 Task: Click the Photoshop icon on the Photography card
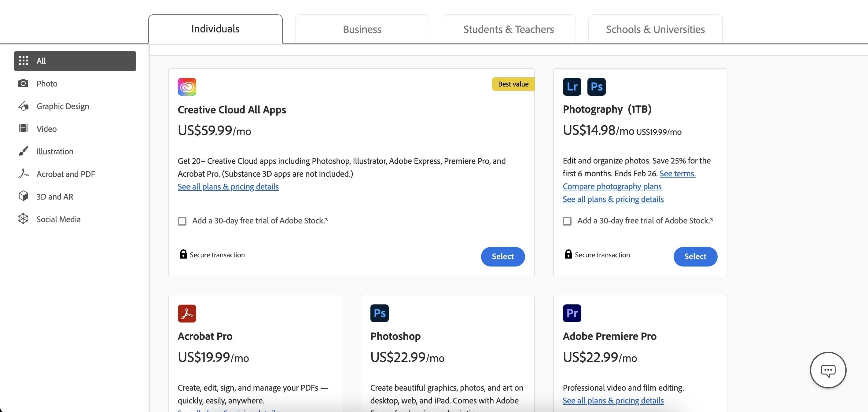596,86
